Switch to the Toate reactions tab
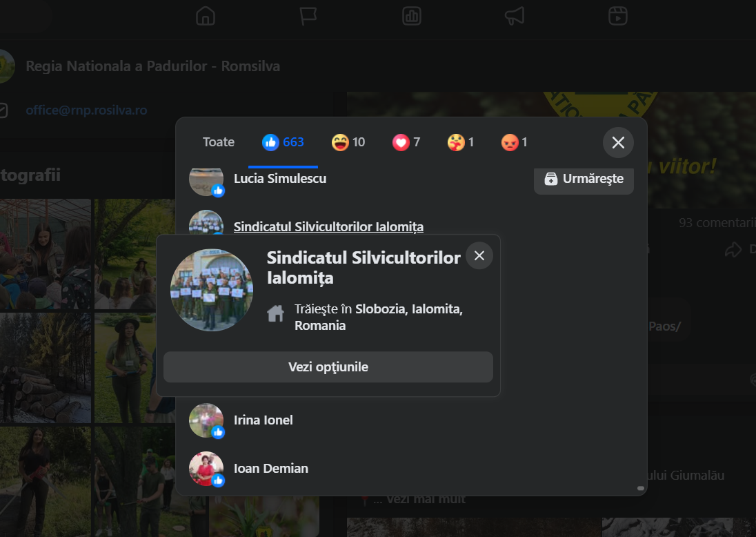 pos(219,142)
